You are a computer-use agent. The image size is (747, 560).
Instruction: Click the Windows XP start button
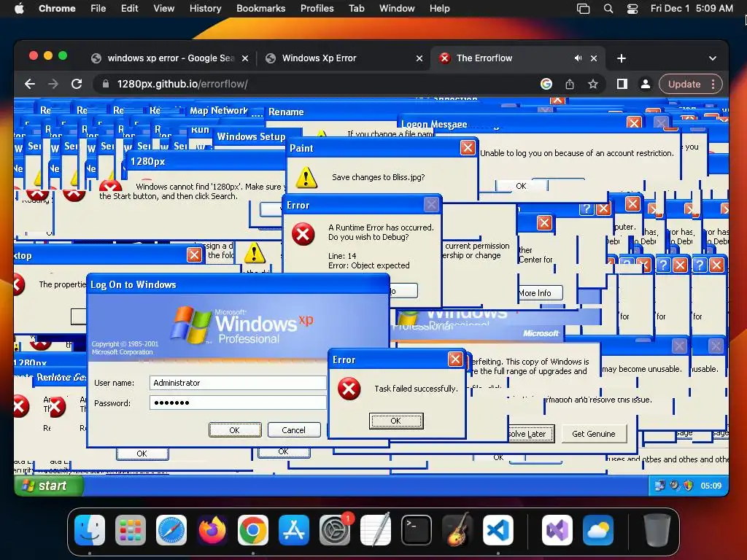(49, 486)
